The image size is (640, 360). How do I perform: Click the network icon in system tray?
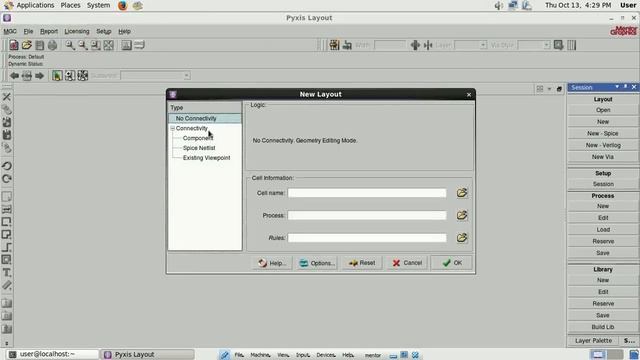513,5
